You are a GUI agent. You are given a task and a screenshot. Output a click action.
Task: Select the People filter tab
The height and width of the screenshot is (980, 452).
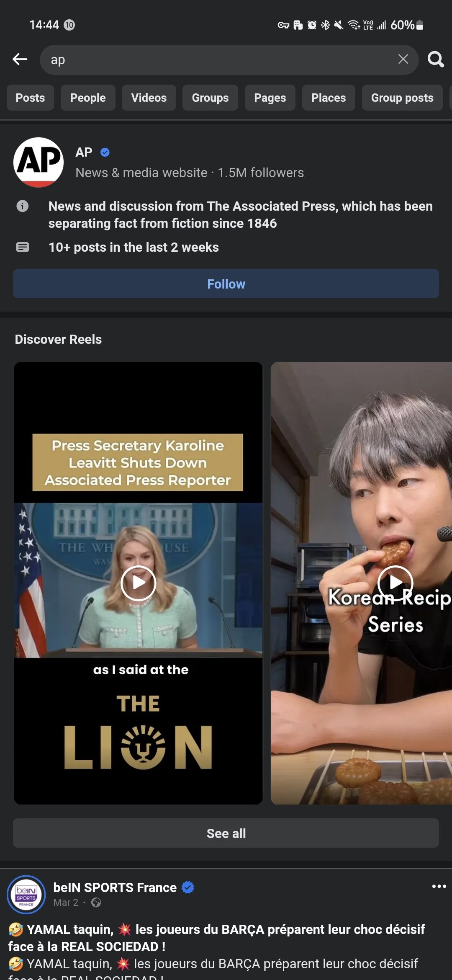click(x=88, y=98)
